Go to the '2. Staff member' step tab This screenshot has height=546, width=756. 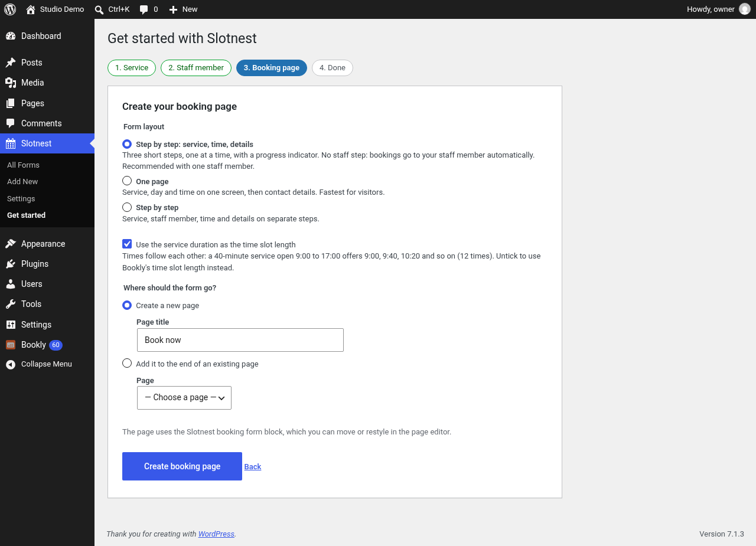click(196, 68)
